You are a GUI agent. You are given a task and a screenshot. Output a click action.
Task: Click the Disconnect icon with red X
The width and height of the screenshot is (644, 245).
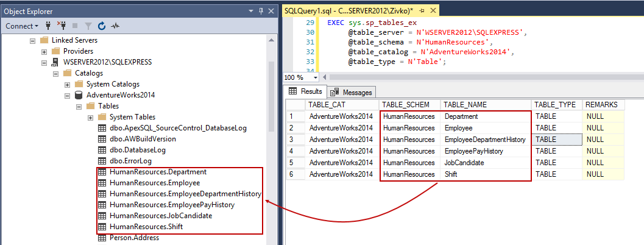point(61,26)
